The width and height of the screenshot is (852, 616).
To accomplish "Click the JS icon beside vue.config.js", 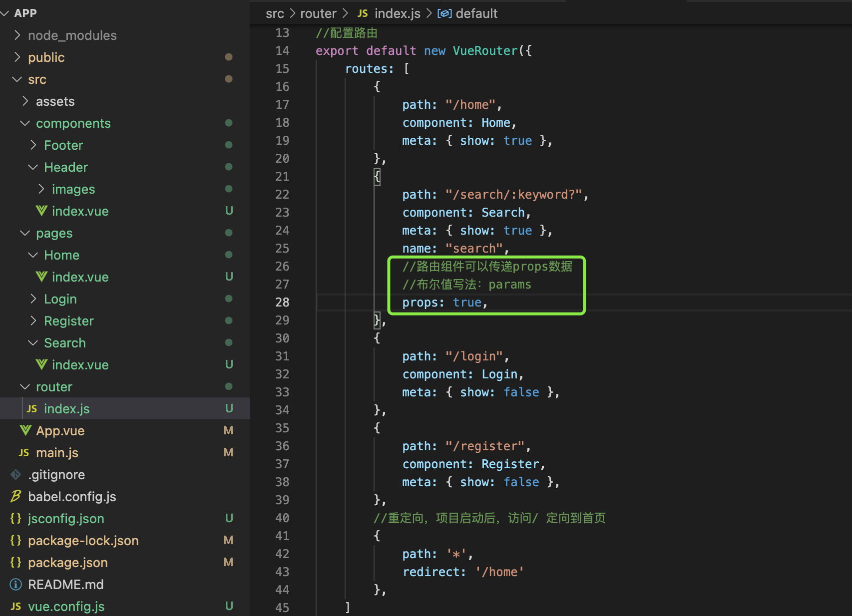I will (16, 607).
